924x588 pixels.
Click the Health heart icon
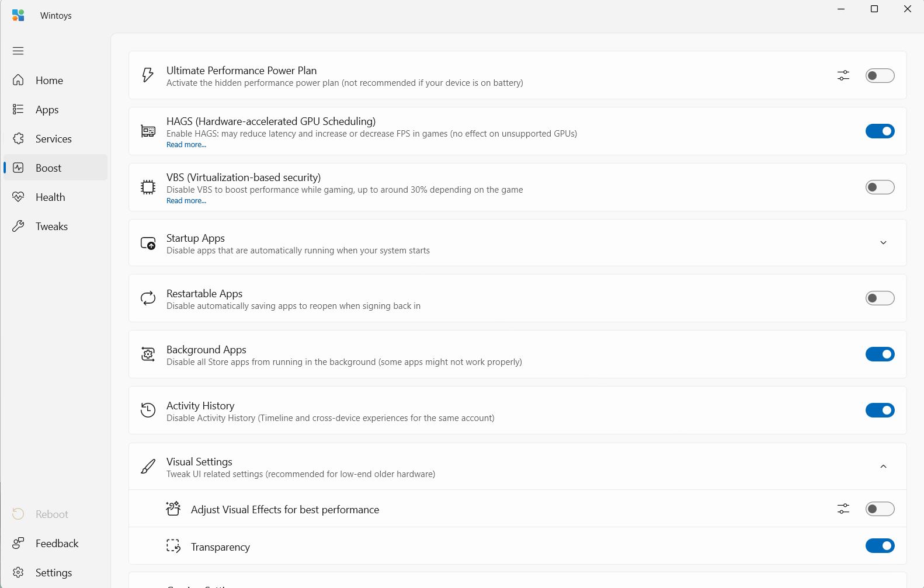18,197
